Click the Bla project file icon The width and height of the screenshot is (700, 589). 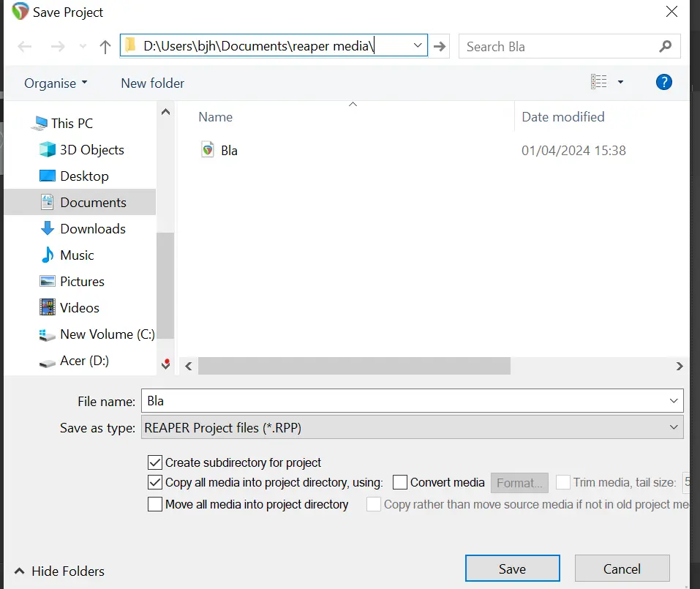point(208,150)
